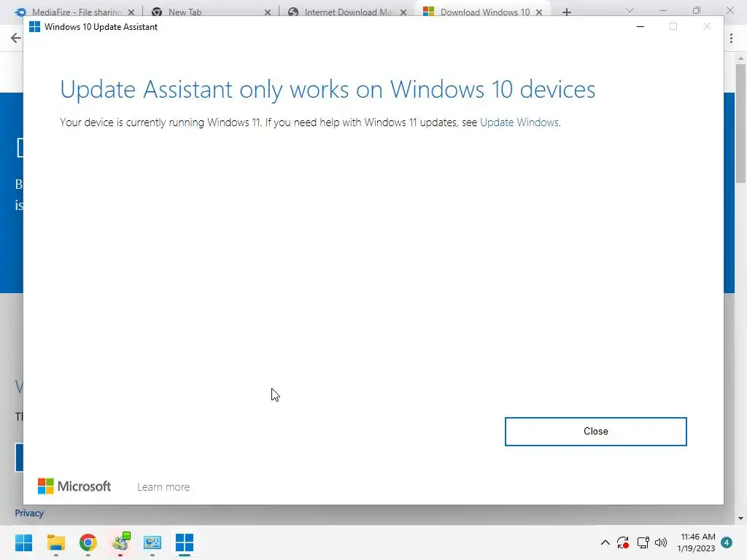Viewport: 747px width, 560px height.
Task: Click the Update Assistant title bar Windows icon
Action: click(34, 27)
